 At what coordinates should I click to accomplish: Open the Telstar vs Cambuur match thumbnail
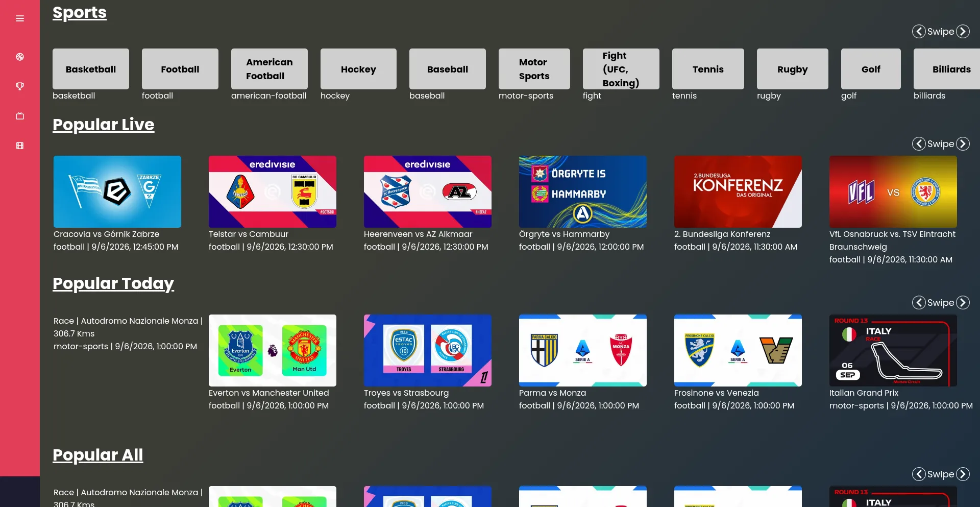click(x=273, y=191)
